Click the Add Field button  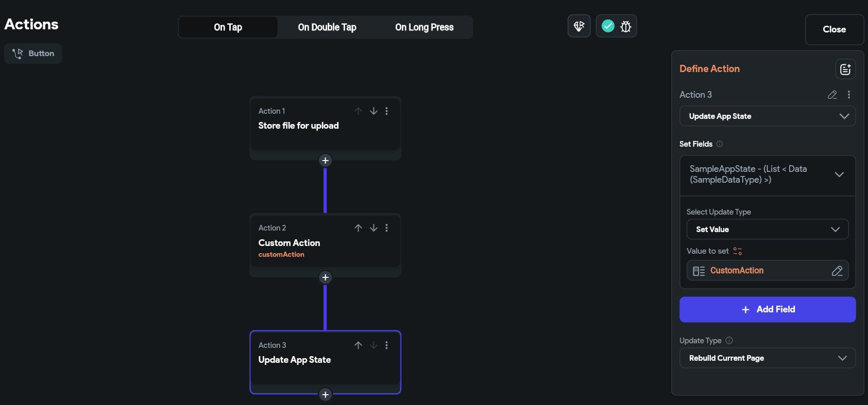click(768, 309)
